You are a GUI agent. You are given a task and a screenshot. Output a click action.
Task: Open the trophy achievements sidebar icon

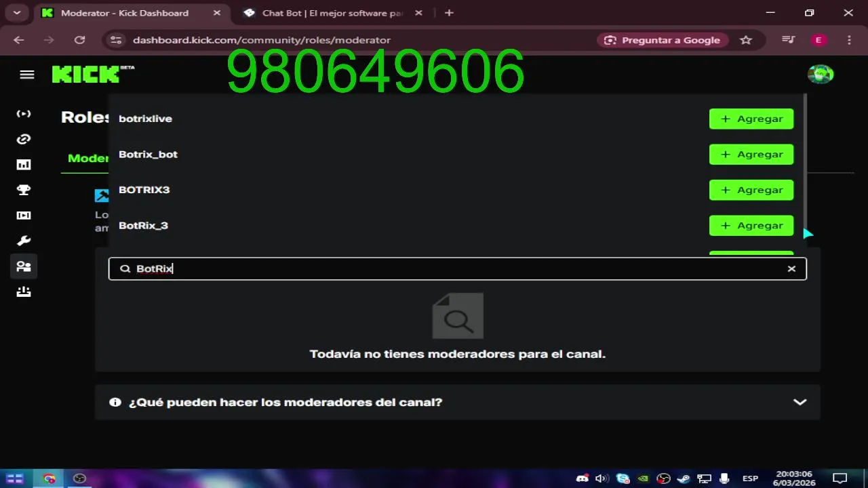[24, 190]
